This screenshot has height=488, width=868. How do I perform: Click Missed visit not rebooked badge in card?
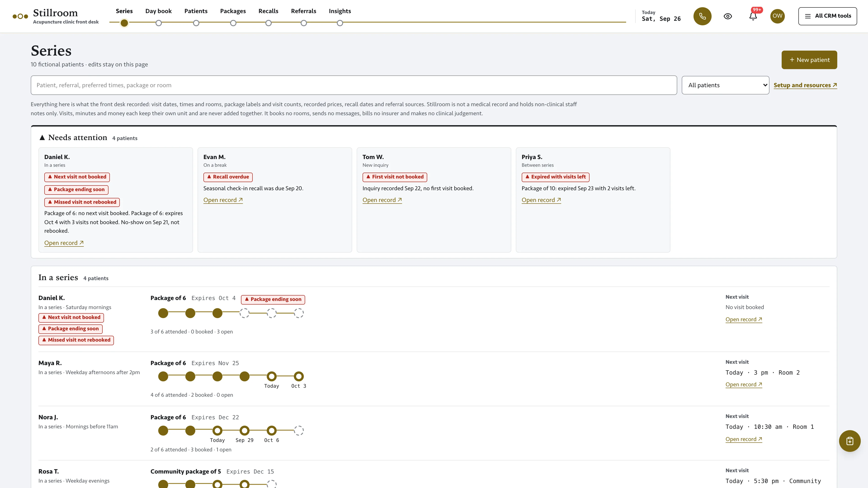tap(82, 202)
